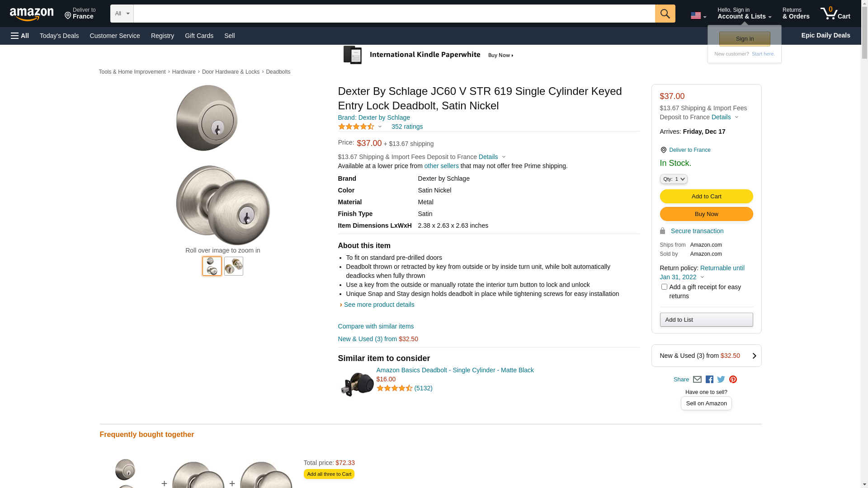The width and height of the screenshot is (868, 488).
Task: Expand the star ratings breakdown arrow
Action: tap(380, 127)
